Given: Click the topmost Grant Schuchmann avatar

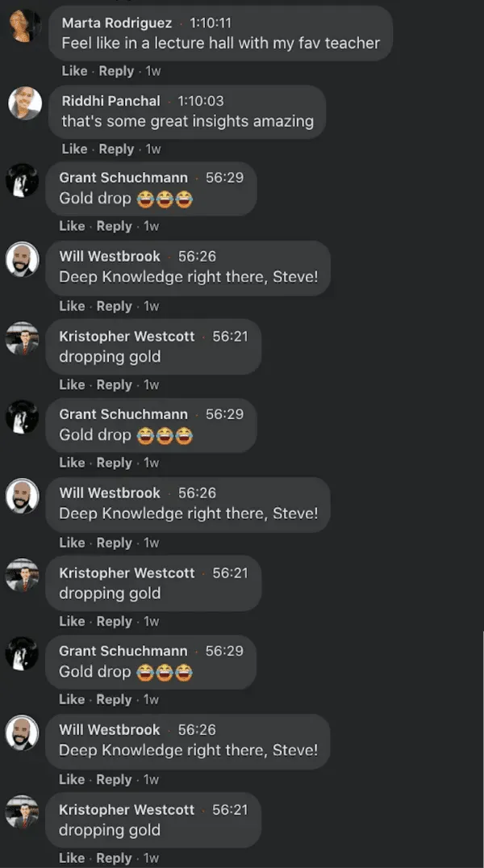Looking at the screenshot, I should point(22,181).
